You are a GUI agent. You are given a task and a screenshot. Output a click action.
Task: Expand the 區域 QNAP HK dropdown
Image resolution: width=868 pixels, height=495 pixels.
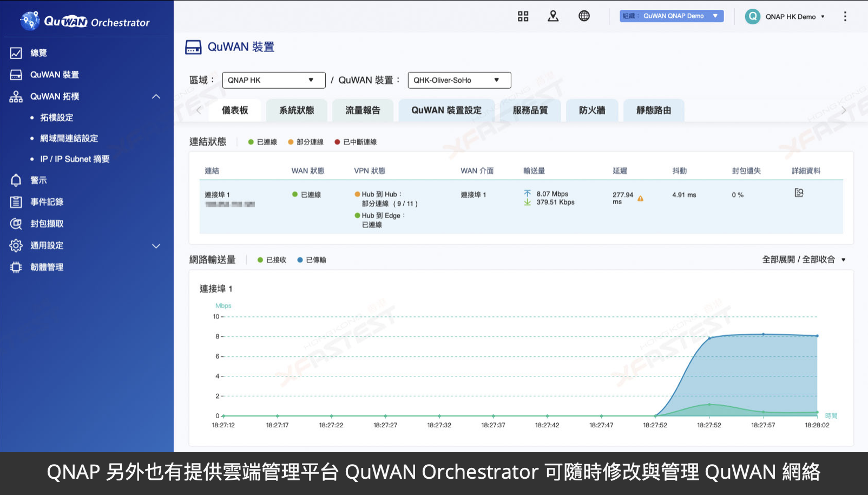[x=273, y=80]
